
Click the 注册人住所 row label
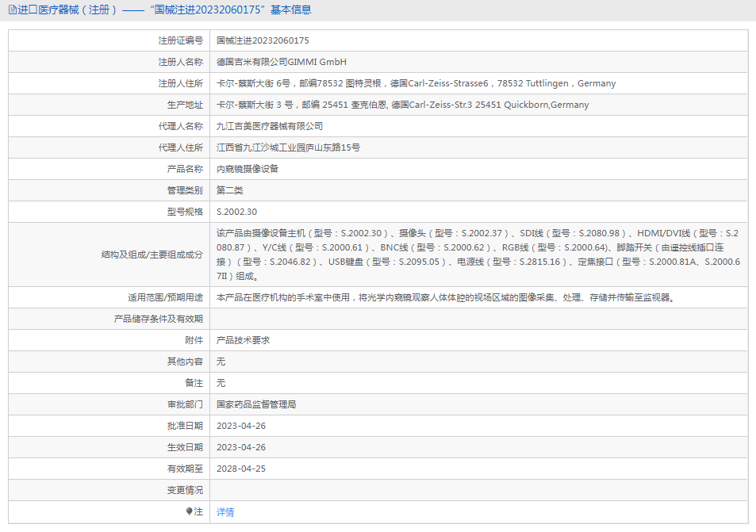tap(181, 83)
